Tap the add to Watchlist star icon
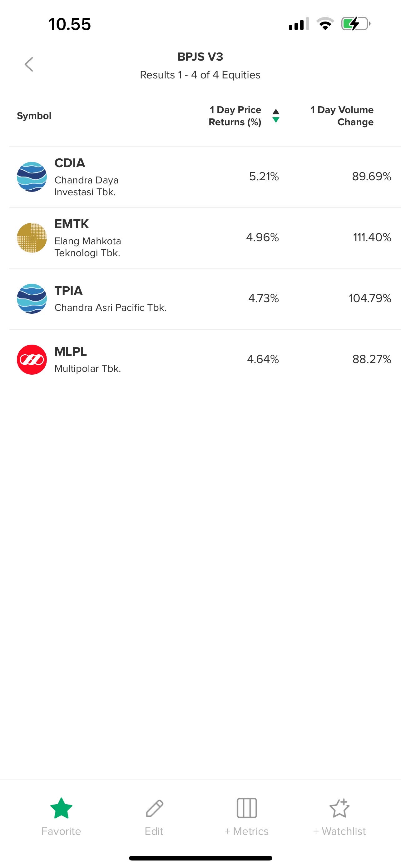The image size is (401, 868). (339, 808)
